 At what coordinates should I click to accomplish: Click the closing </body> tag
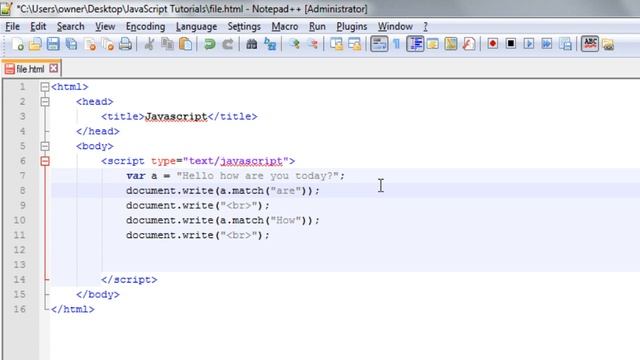click(98, 294)
